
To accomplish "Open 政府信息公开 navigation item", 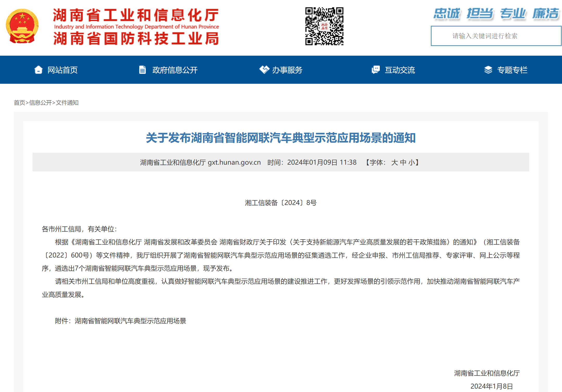I will tap(175, 70).
